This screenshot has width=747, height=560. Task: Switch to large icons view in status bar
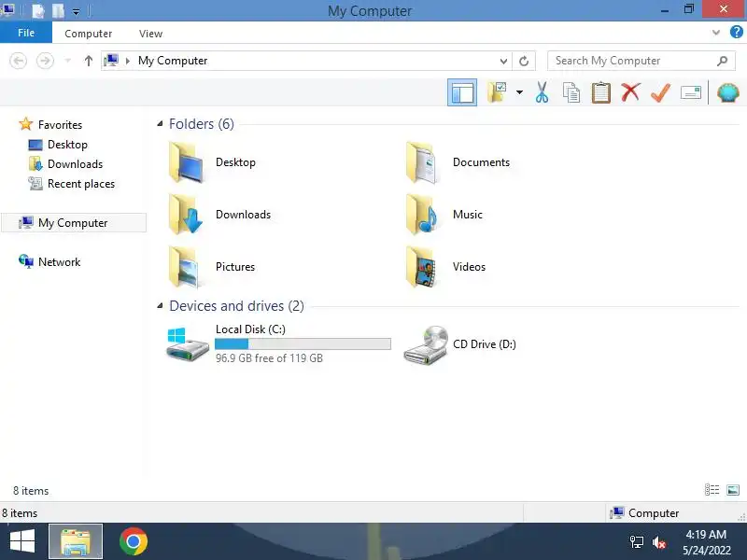[x=733, y=489]
